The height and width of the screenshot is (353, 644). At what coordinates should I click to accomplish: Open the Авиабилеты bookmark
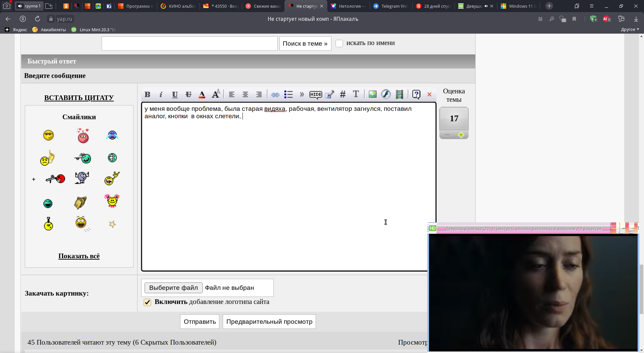click(49, 30)
